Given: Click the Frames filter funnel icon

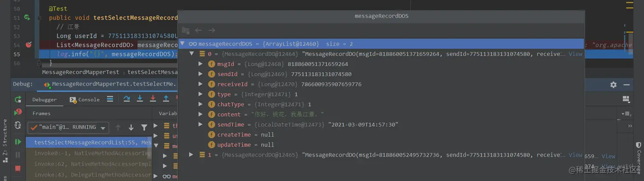Looking at the screenshot, I should click(x=144, y=128).
